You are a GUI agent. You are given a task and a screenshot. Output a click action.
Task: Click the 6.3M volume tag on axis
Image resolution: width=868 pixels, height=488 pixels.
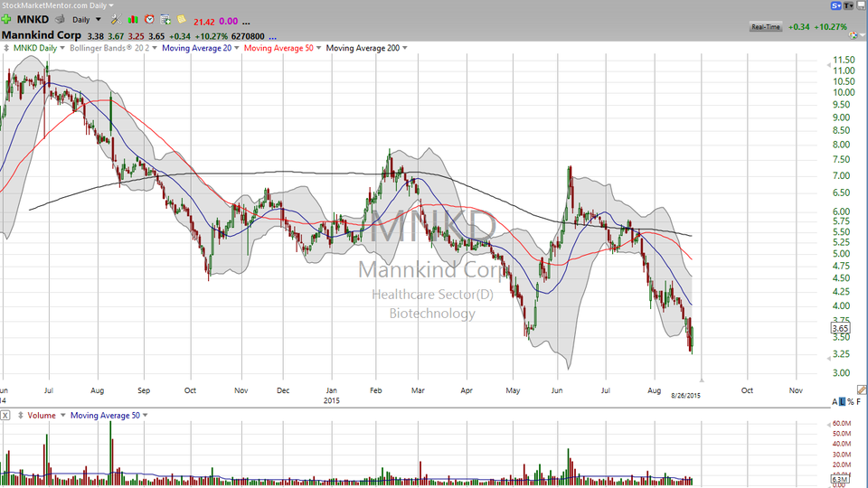[x=840, y=479]
